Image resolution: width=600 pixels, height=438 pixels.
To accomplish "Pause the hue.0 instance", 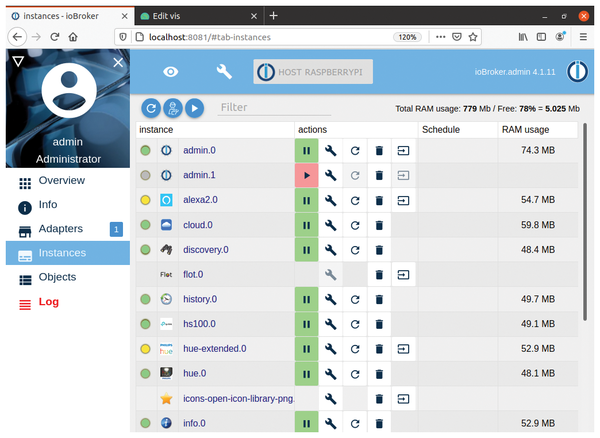I will (x=306, y=374).
